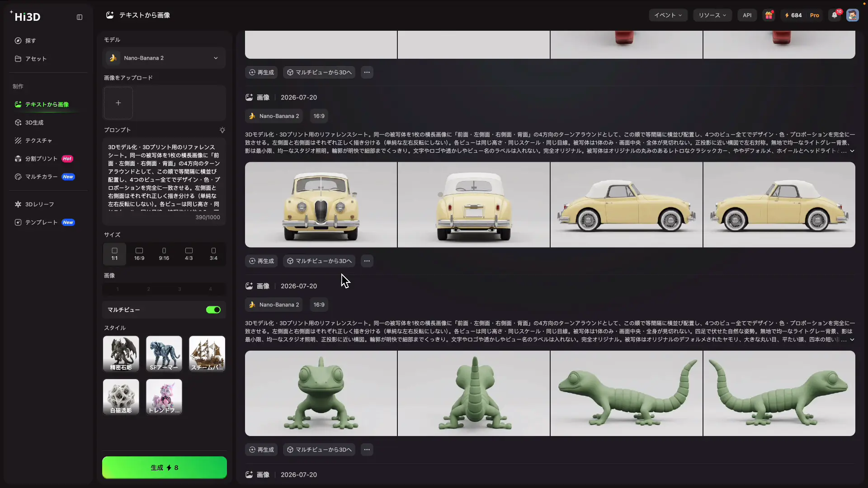Click マルチビューから3Dへ below gecko images
This screenshot has height=488, width=868.
tap(319, 450)
